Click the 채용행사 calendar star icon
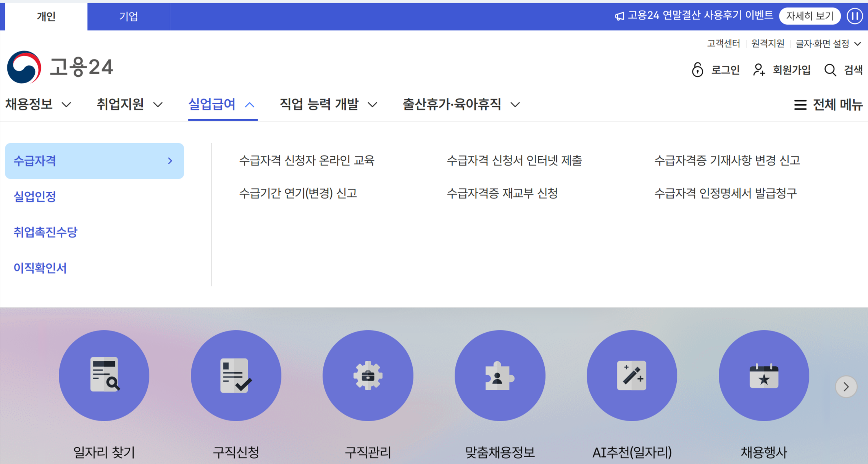This screenshot has width=868, height=464. [x=764, y=375]
